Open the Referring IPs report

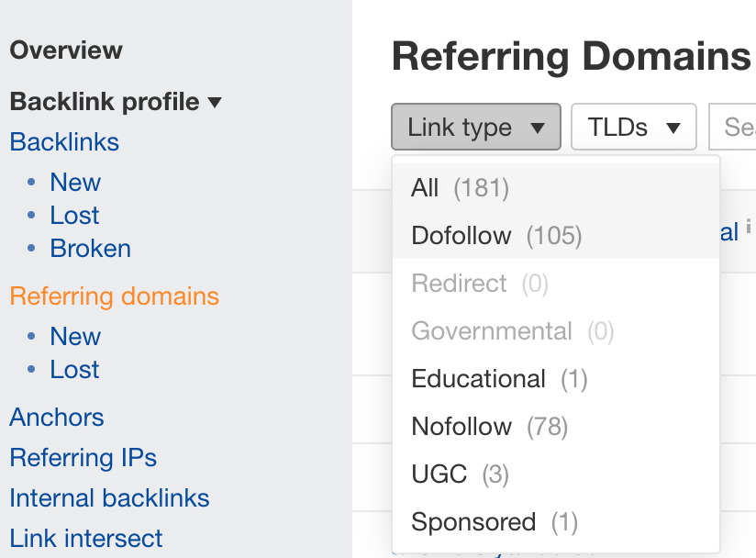[x=83, y=458]
